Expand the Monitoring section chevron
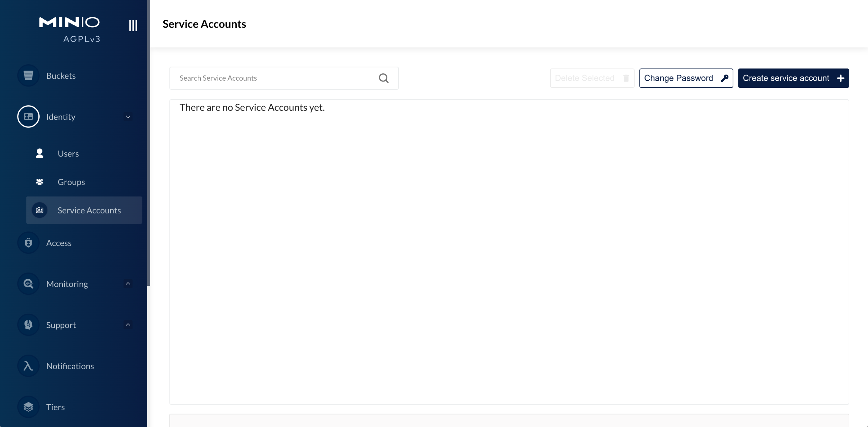This screenshot has width=868, height=427. (x=128, y=284)
